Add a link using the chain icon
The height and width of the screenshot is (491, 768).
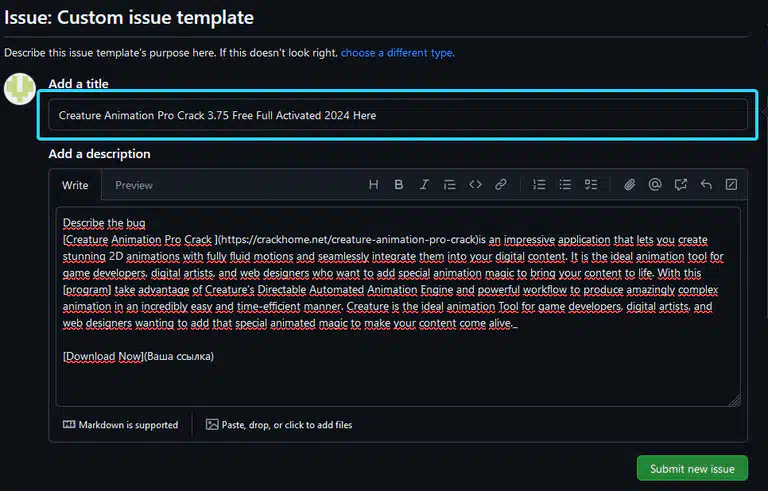[501, 185]
